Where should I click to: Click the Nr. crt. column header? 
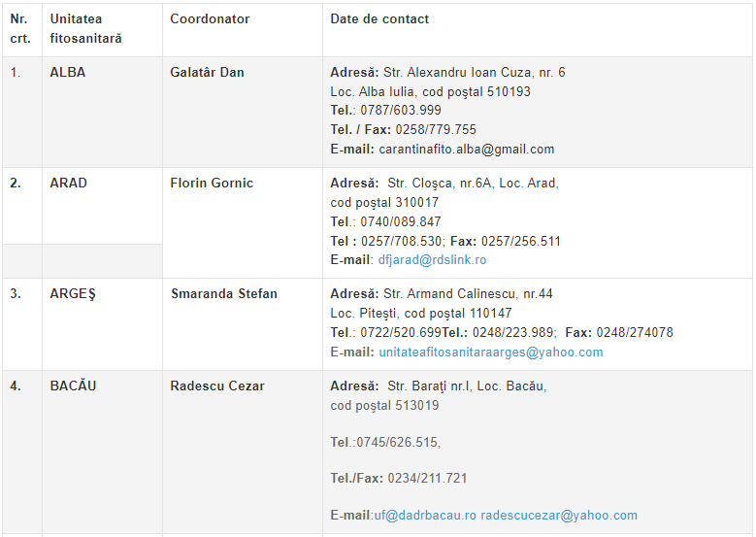coord(22,30)
